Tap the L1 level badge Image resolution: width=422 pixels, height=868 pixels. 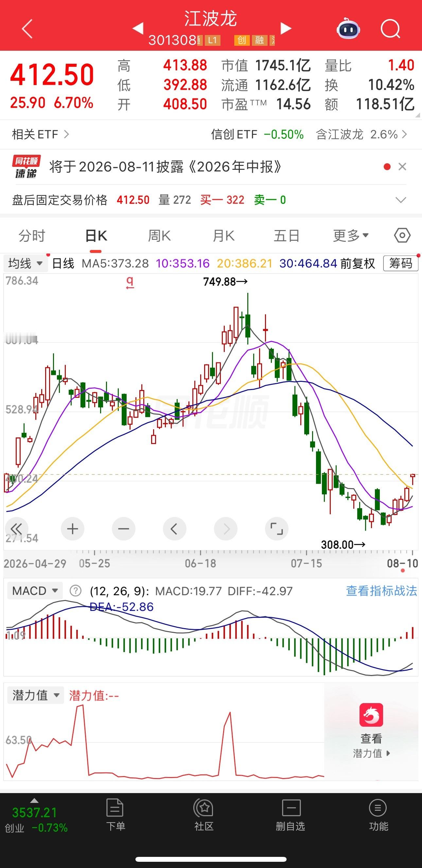coord(212,41)
